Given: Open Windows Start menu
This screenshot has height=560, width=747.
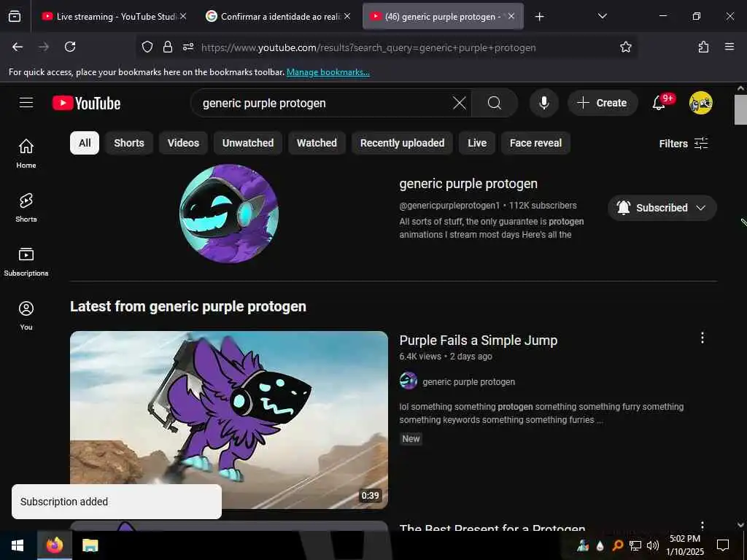Looking at the screenshot, I should tap(18, 545).
